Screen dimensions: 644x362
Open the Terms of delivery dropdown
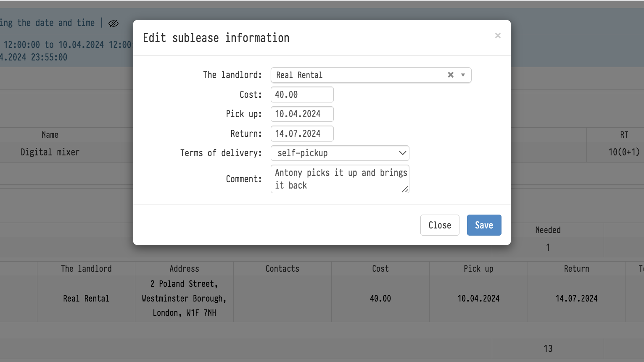click(x=340, y=153)
